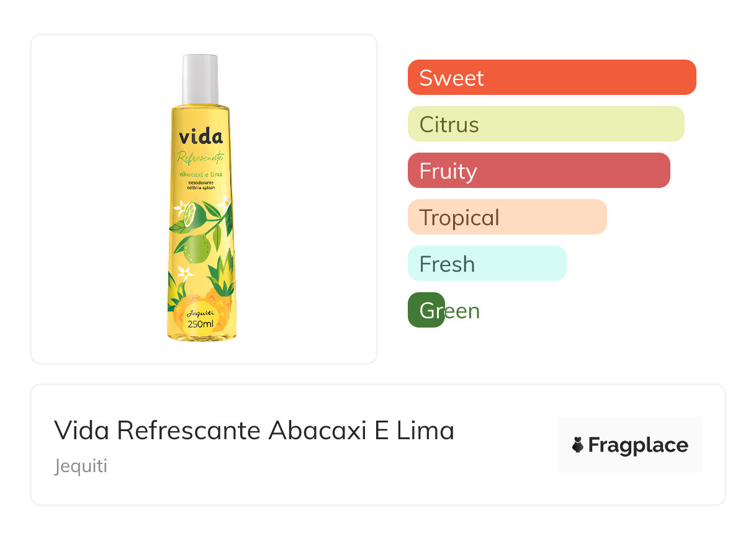Click the Fragplace pear logo icon
Image resolution: width=756 pixels, height=536 pixels.
pos(578,445)
